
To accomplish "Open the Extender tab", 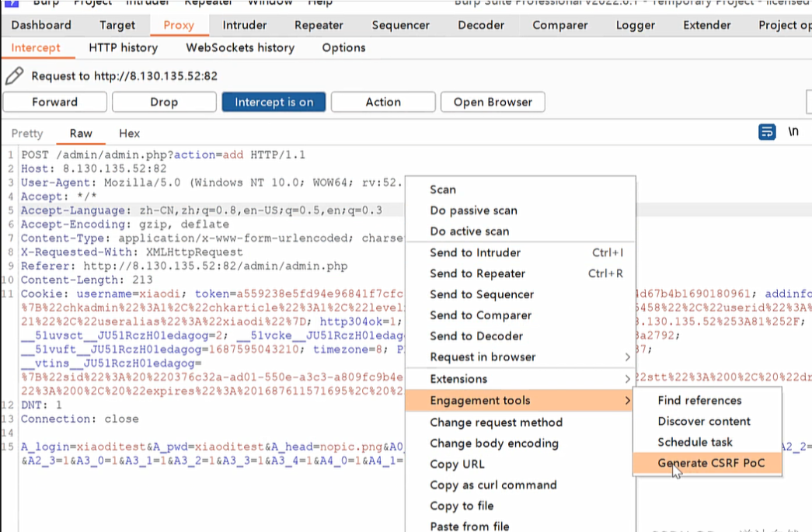I will point(707,25).
